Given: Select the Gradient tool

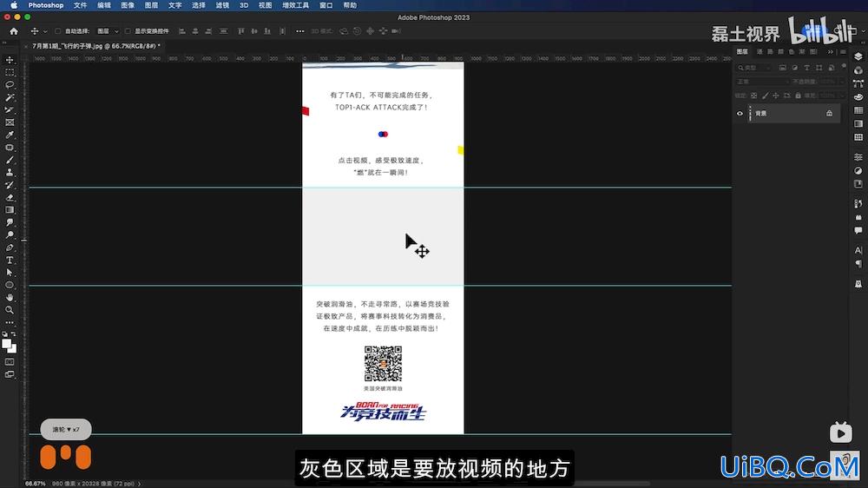Looking at the screenshot, I should pos(10,210).
